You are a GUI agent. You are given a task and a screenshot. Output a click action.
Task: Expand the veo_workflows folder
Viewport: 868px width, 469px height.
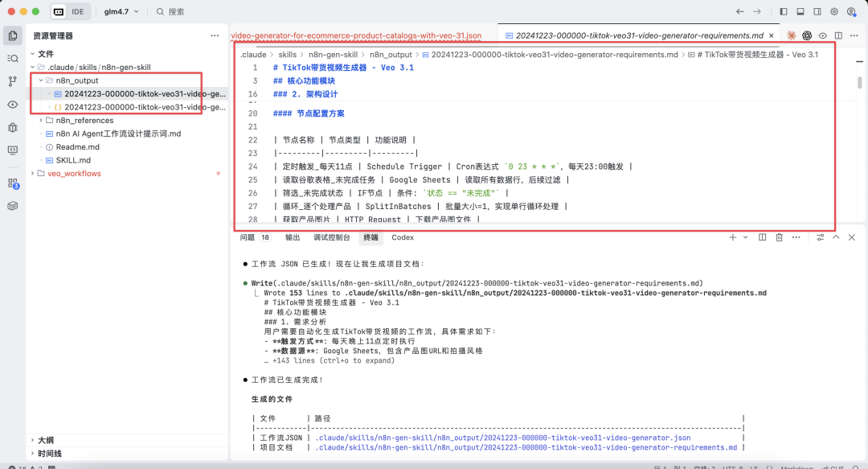point(32,173)
